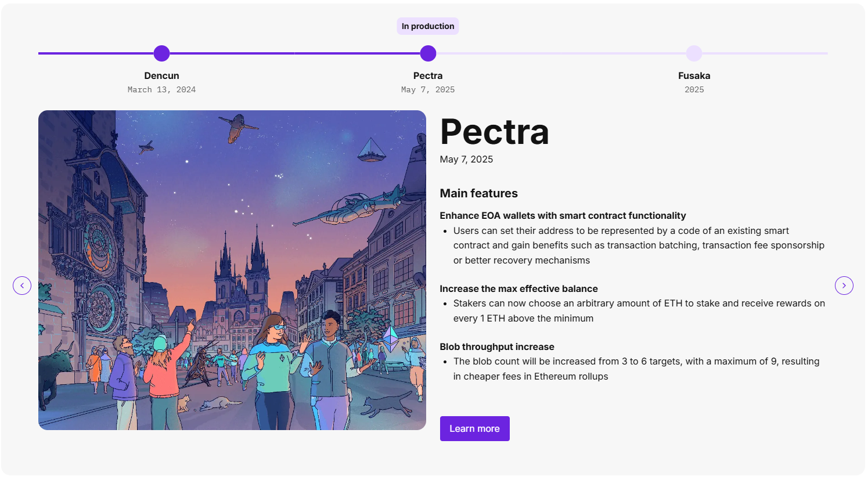868x480 pixels.
Task: Select the faded Fusaka timeline dot
Action: 694,53
